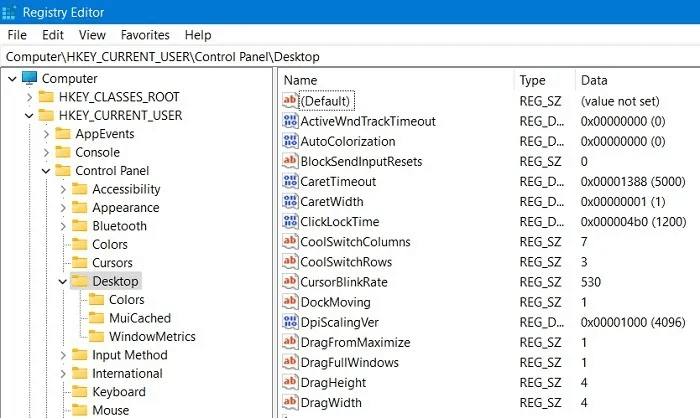Click the binary icon beside ActiveWndTrackTimeout
The width and height of the screenshot is (700, 418).
(x=291, y=121)
